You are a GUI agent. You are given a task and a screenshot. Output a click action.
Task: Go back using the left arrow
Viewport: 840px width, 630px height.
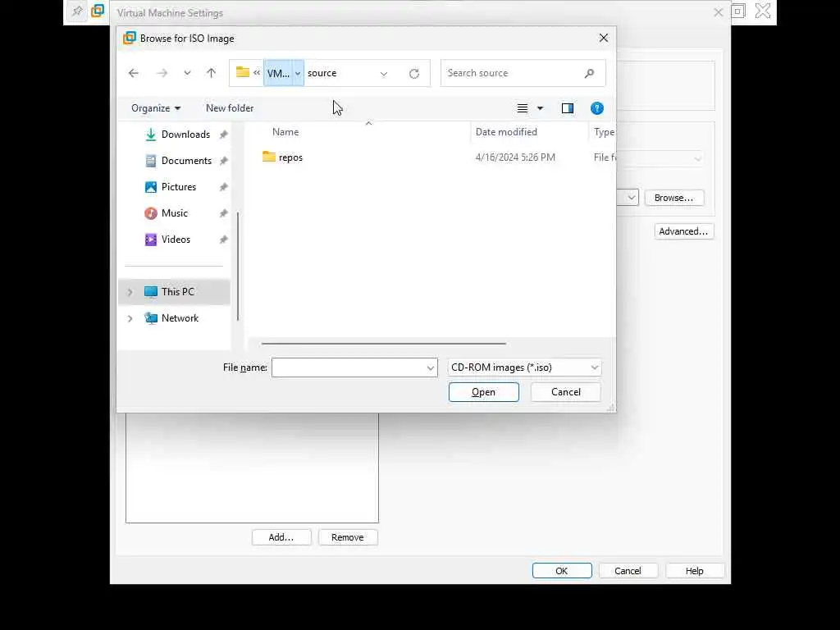(134, 73)
